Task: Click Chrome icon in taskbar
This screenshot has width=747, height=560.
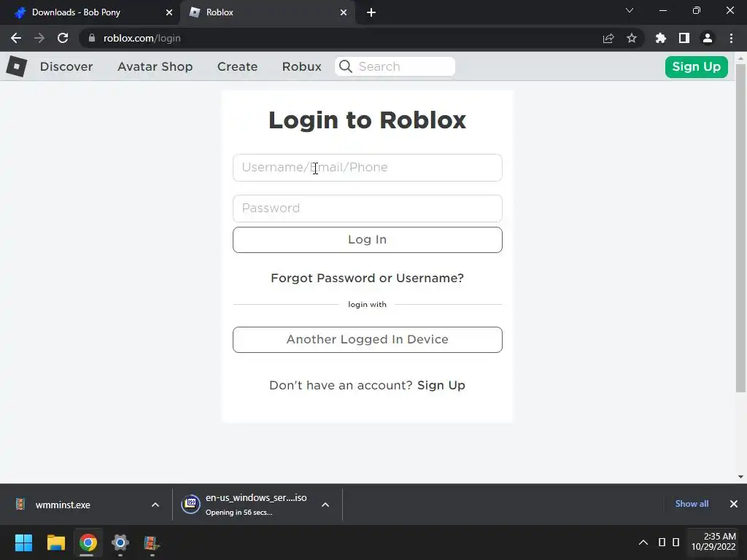Action: pos(88,542)
